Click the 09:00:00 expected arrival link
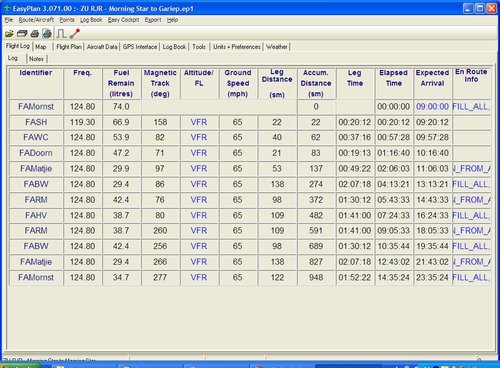 (x=432, y=107)
